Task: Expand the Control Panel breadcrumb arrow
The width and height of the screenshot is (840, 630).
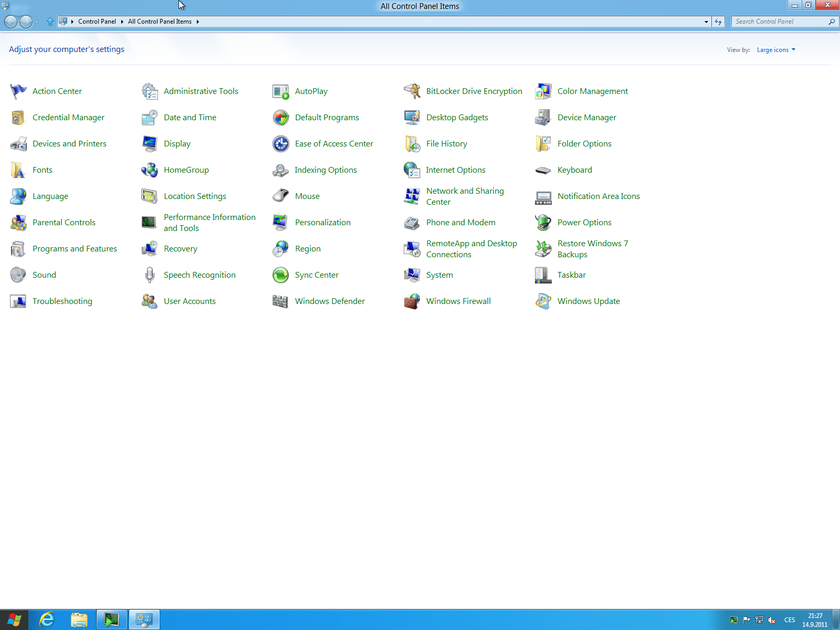Action: [x=122, y=22]
